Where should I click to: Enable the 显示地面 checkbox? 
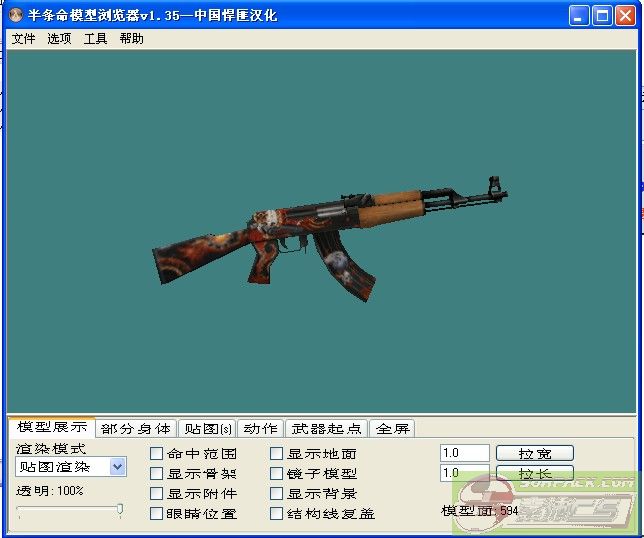coord(276,454)
